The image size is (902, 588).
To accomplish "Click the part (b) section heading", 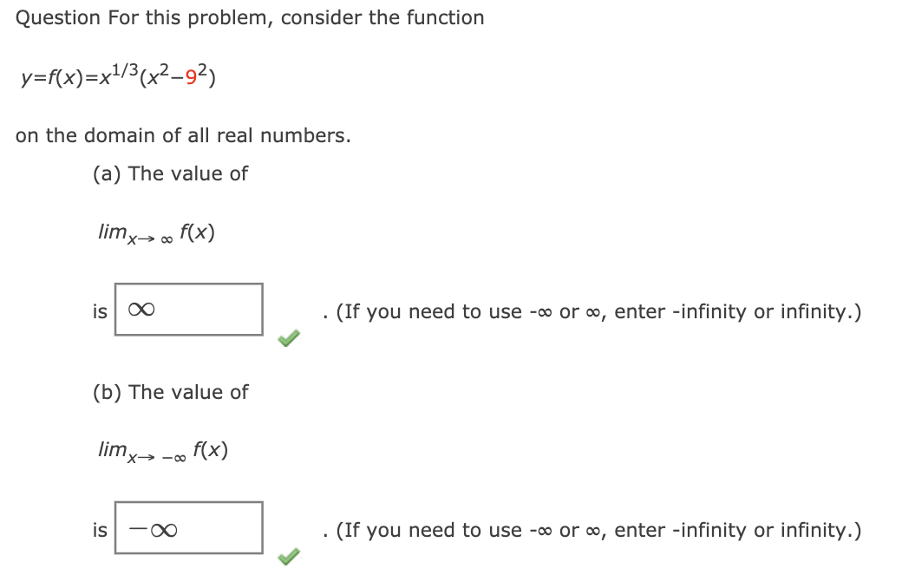I will 173,392.
